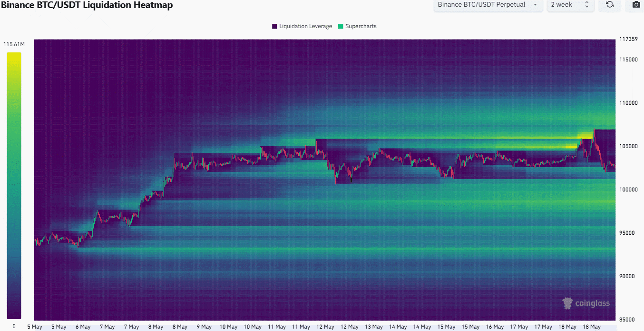Image resolution: width=644 pixels, height=331 pixels.
Task: Click the 85000 bottom price axis label
Action: (628, 320)
